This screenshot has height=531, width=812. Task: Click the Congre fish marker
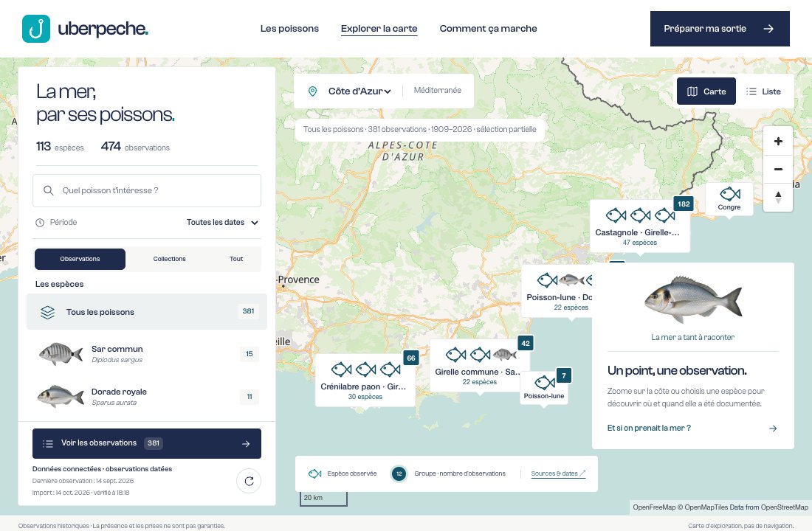point(729,199)
